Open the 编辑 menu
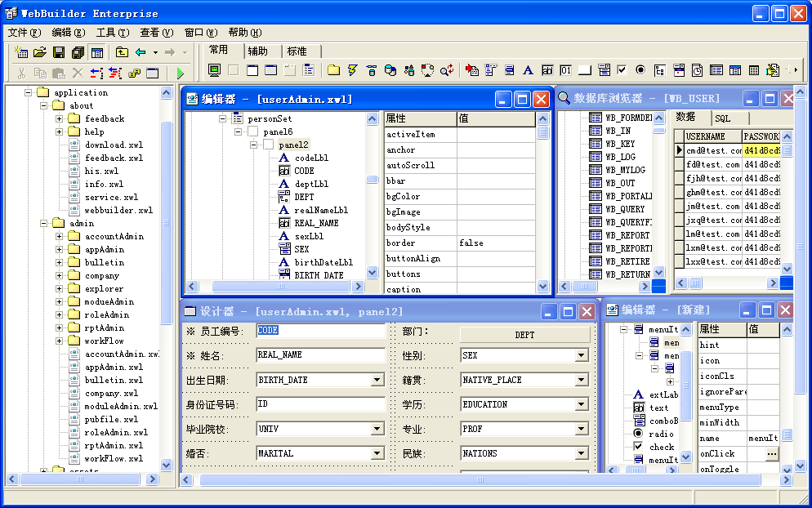812x508 pixels. [x=69, y=33]
